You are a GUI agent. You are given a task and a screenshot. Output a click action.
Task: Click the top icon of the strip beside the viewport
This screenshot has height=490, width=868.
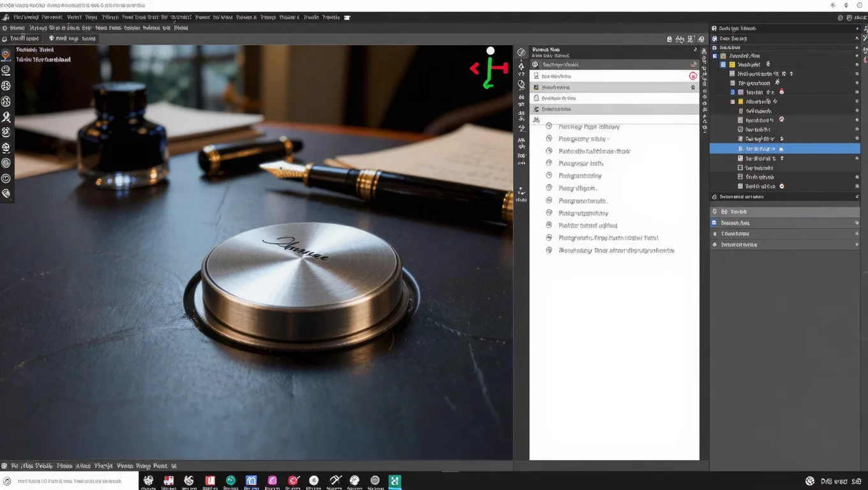[x=521, y=52]
